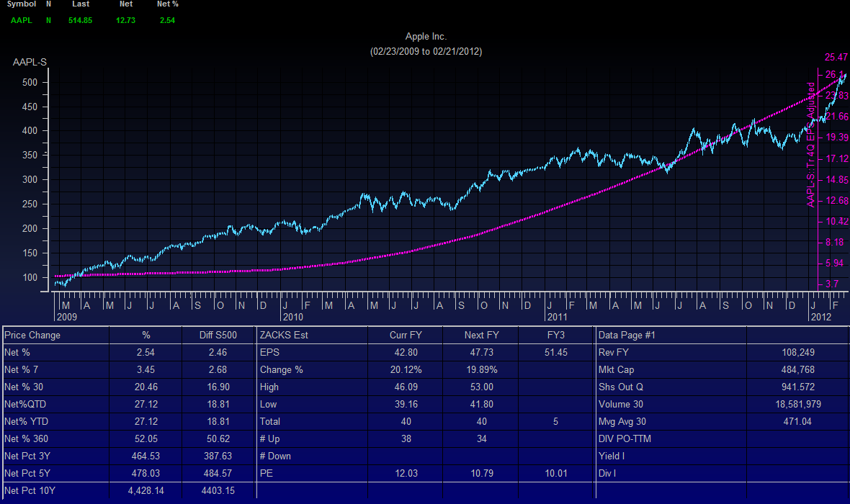Viewport: 850px width, 504px height.
Task: Select the 2012 label on the time axis
Action: [820, 317]
